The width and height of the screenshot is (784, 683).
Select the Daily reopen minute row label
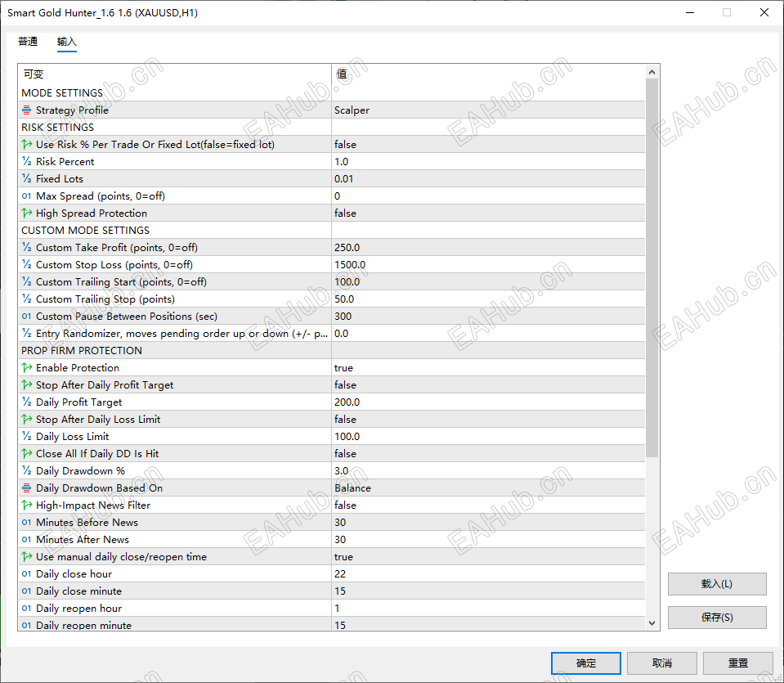coord(83,626)
